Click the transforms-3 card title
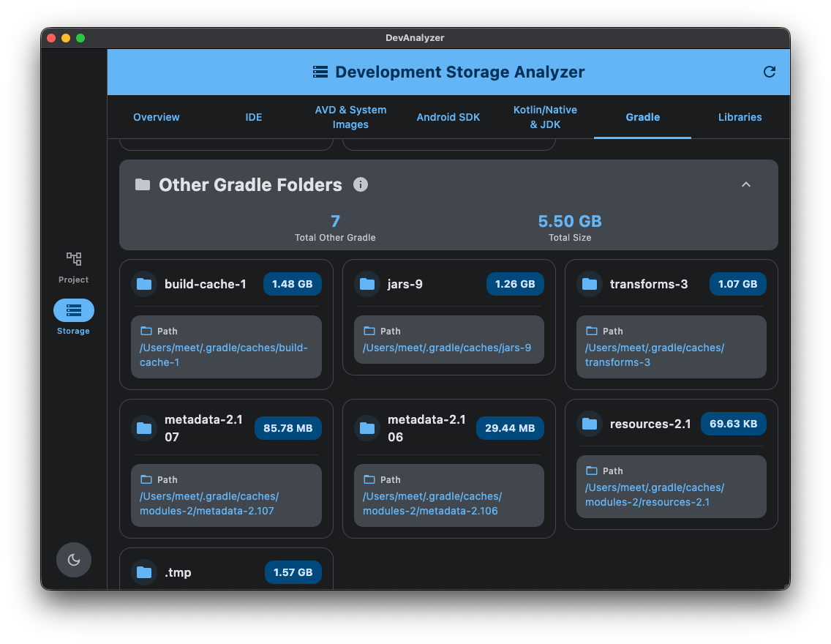The height and width of the screenshot is (644, 831). (649, 284)
